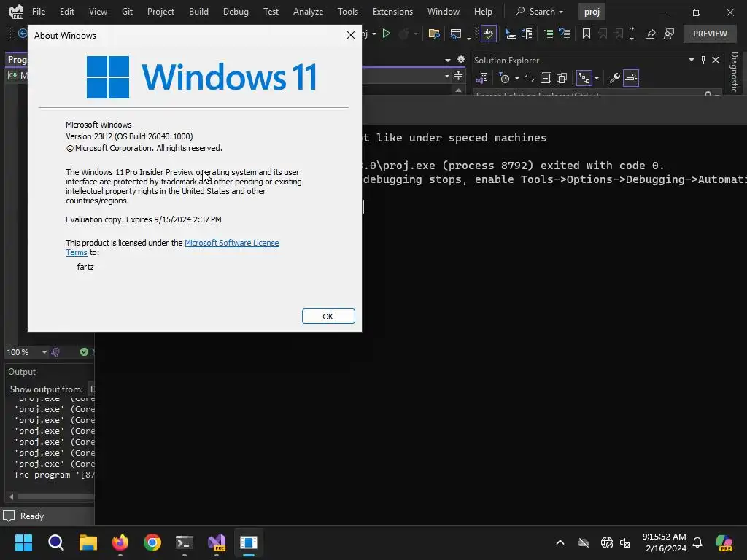The image size is (747, 560).
Task: Click the Find in Files folder icon
Action: 433,34
